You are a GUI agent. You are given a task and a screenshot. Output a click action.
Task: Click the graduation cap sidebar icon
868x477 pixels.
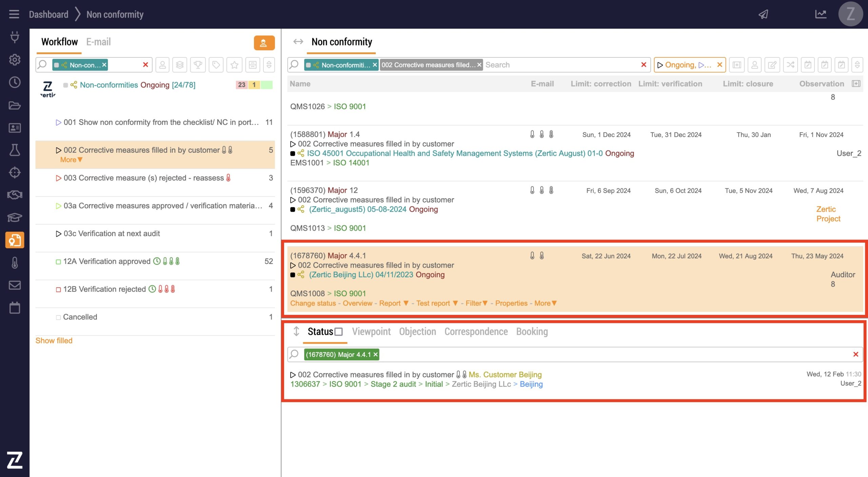click(x=15, y=217)
